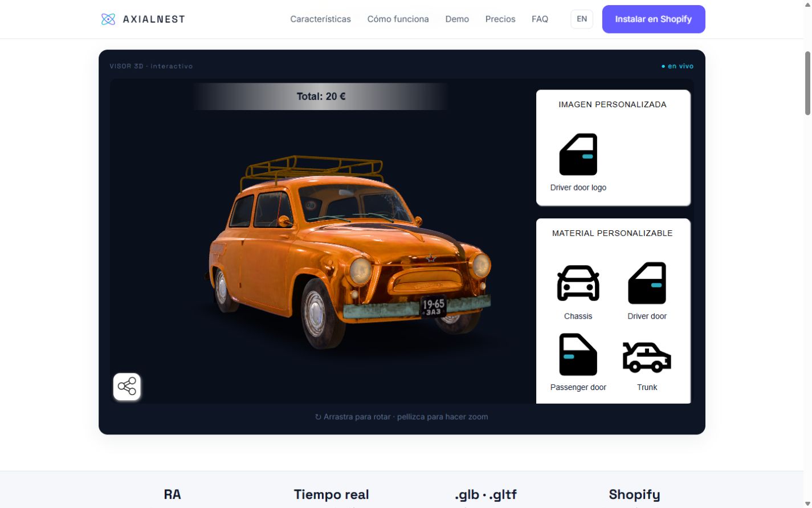
Task: Go to Cómo funciona section
Action: pos(398,19)
